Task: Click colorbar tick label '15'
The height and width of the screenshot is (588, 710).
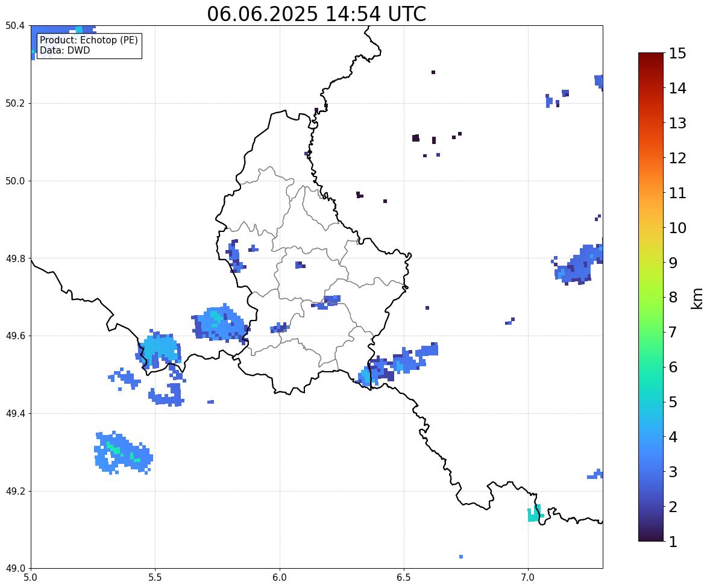Action: coord(677,54)
